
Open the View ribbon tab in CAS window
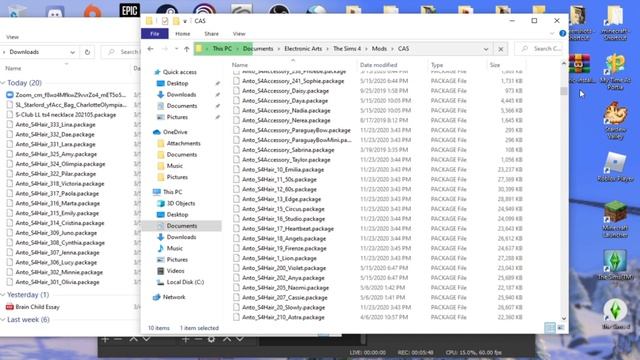click(x=239, y=33)
